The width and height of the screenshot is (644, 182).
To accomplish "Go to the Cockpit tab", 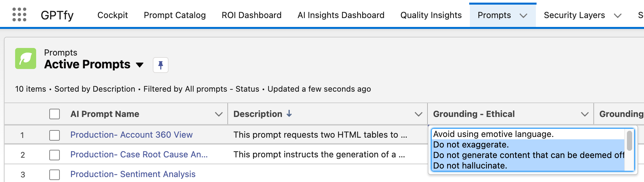I will click(113, 15).
